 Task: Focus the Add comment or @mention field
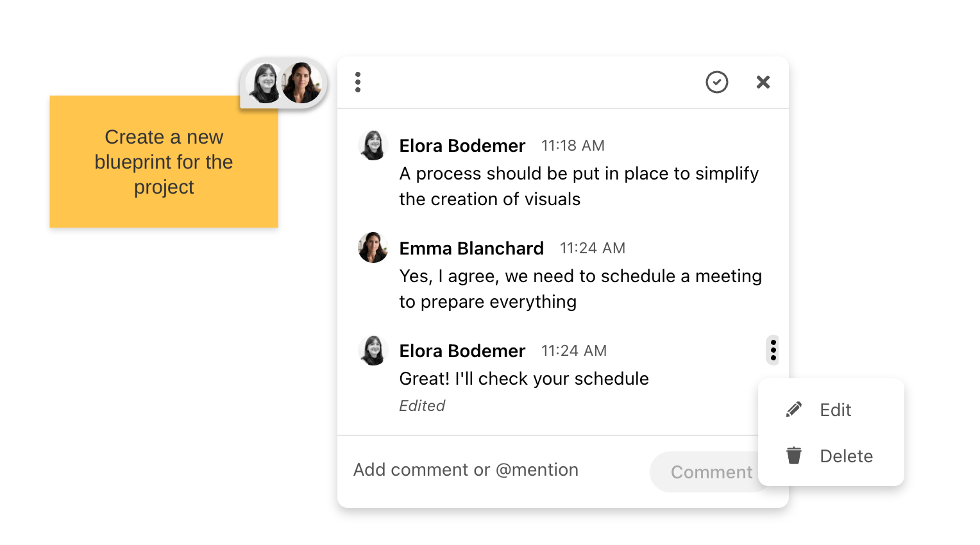(466, 470)
